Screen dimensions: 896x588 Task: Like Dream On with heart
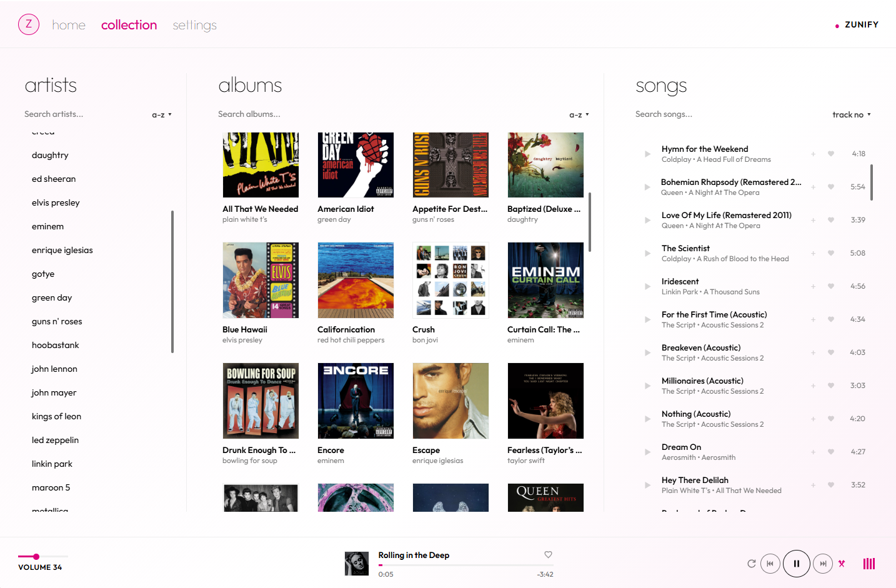tap(831, 452)
